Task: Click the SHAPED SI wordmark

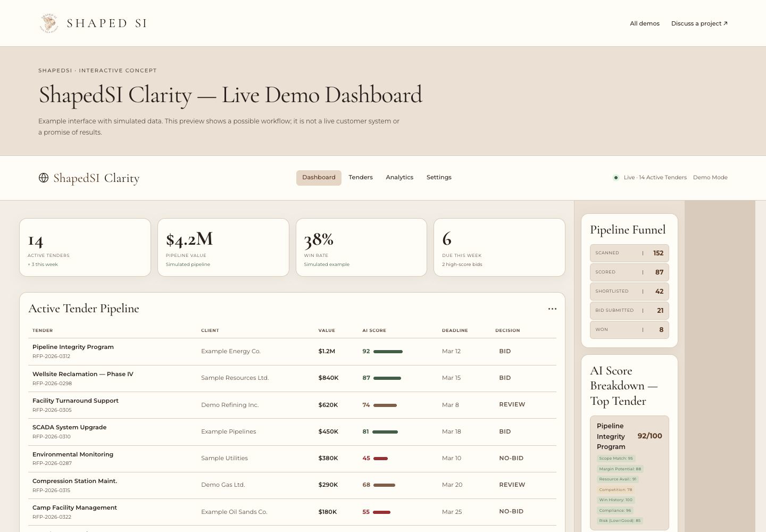Action: coord(107,23)
